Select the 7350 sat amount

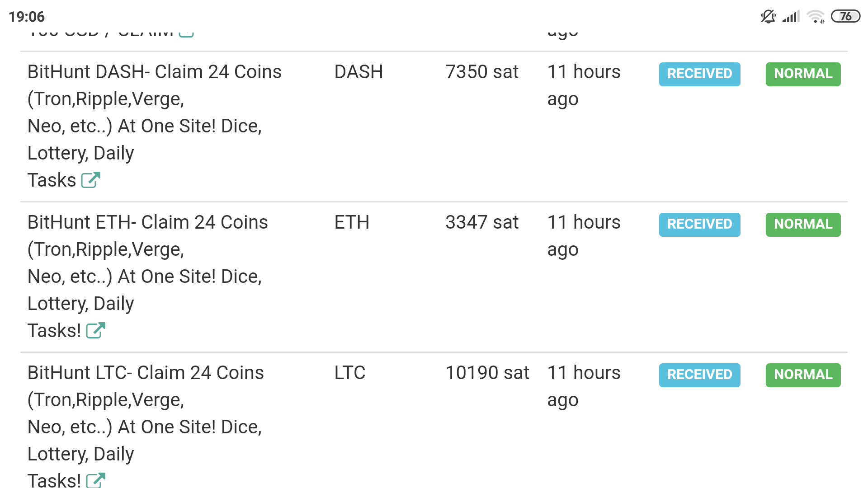click(x=481, y=72)
